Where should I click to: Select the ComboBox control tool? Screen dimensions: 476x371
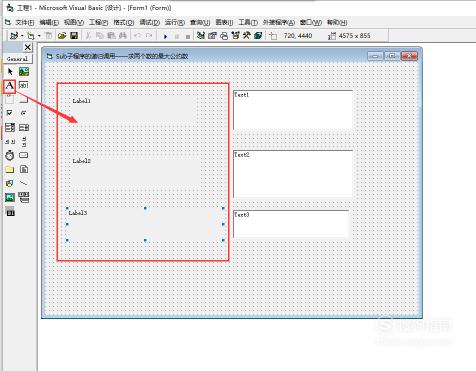pos(10,127)
